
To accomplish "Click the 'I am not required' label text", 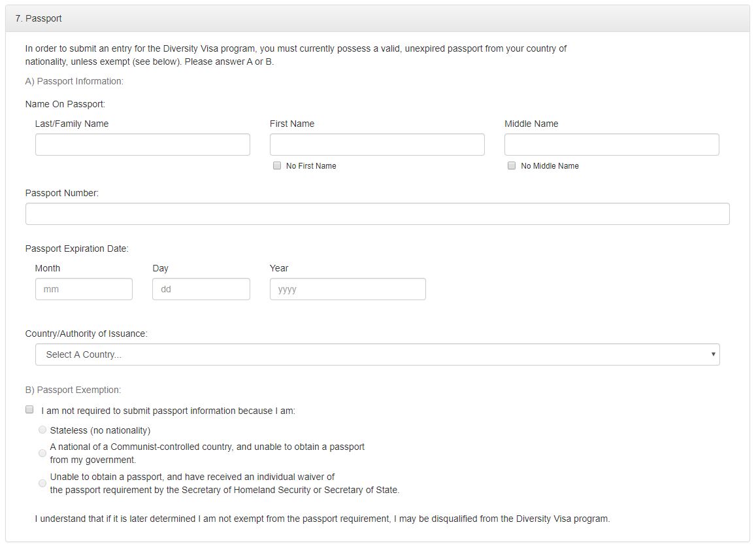I will (169, 411).
